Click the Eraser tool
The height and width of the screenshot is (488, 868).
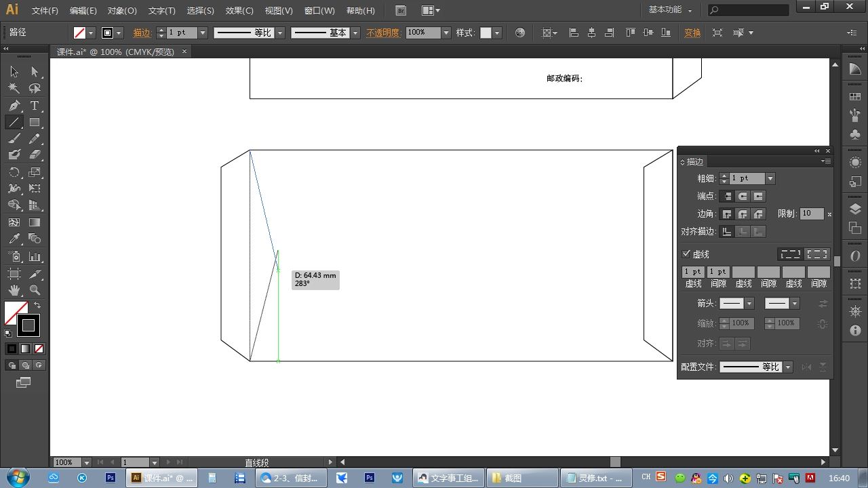(x=35, y=155)
